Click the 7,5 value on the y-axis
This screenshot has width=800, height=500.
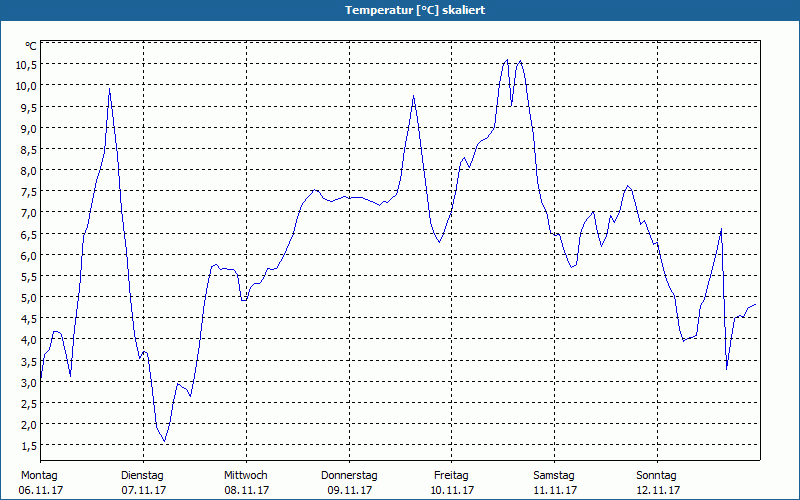[x=29, y=192]
